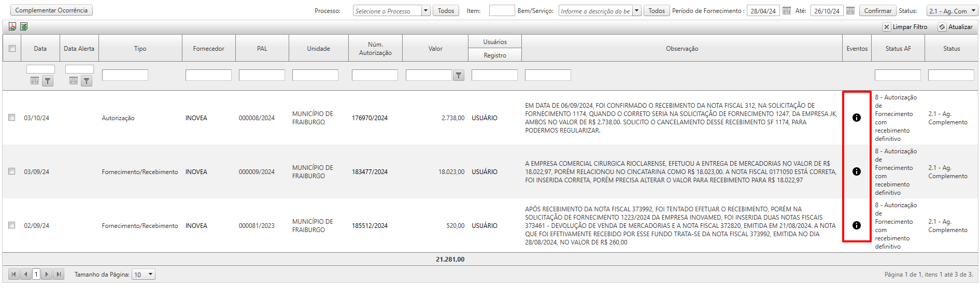980x288 pixels.
Task: Open event info for the 03/10/24 row
Action: 856,118
